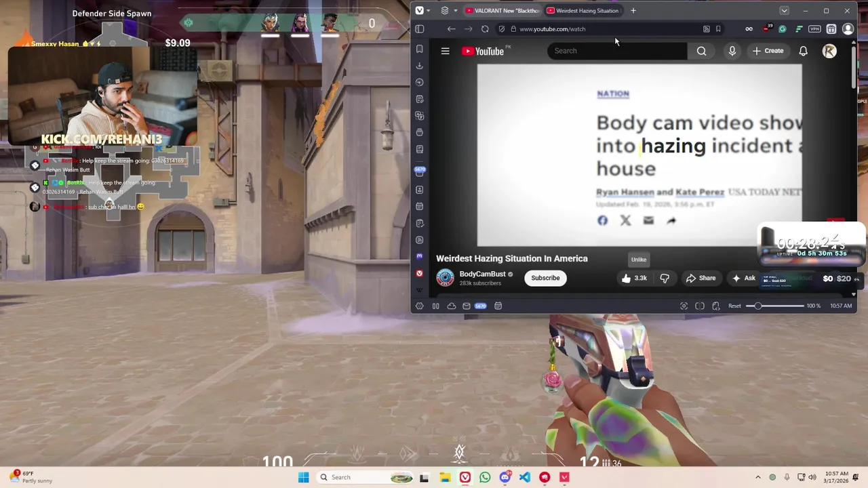Open the browser profile avatar
868x488 pixels.
click(x=848, y=29)
